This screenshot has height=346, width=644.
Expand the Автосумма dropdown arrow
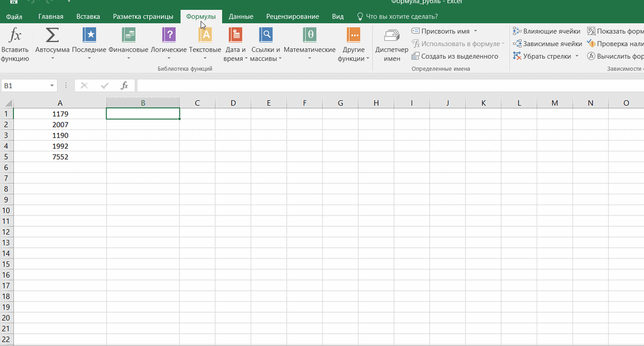pyautogui.click(x=52, y=59)
